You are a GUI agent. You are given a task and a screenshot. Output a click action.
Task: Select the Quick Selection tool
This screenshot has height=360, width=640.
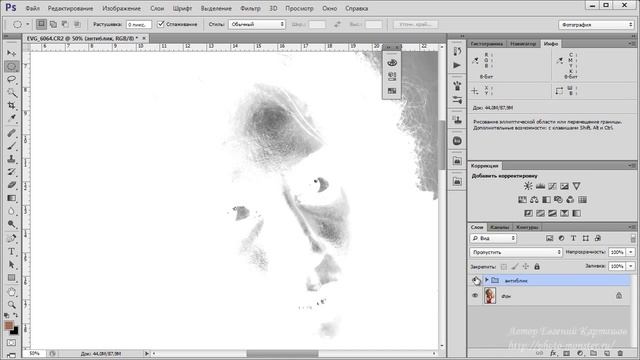[11, 92]
